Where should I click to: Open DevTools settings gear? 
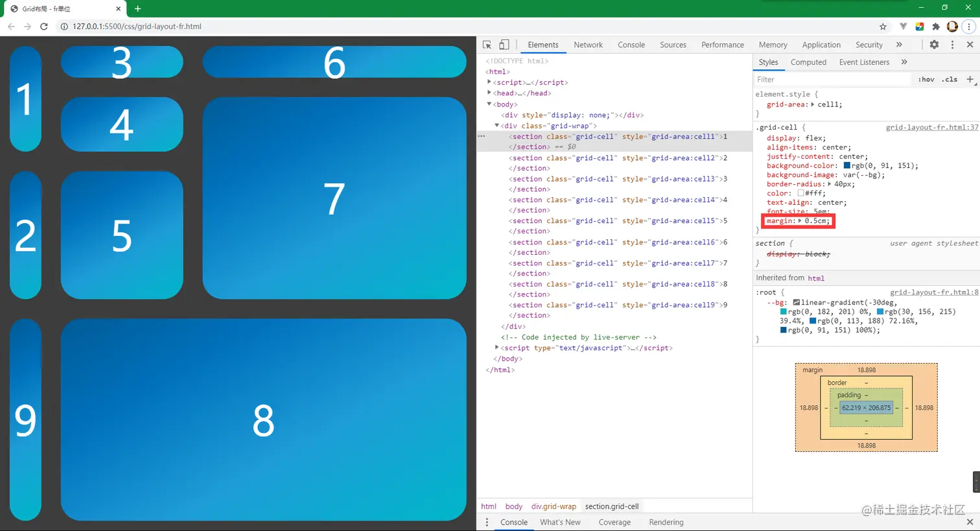(934, 45)
